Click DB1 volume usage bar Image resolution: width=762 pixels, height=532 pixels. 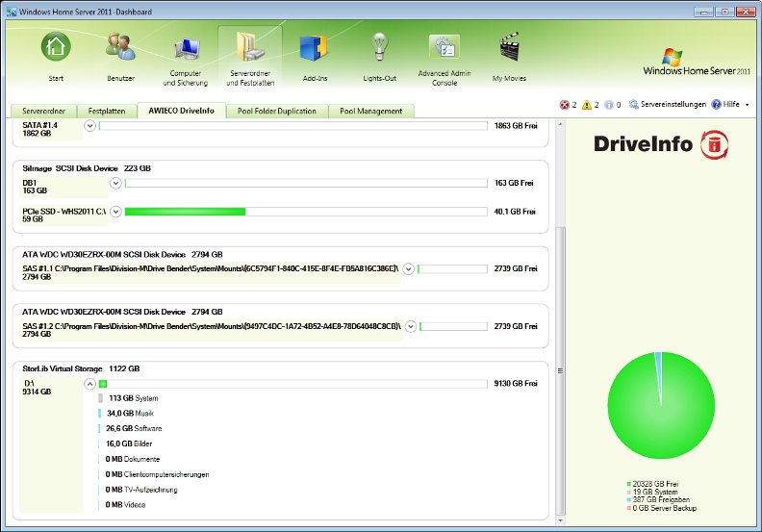point(306,183)
